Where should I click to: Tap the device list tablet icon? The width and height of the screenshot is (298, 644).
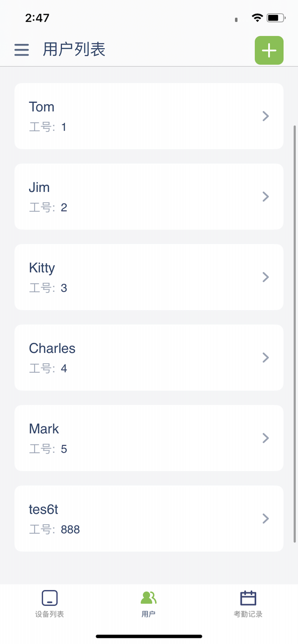pos(50,598)
